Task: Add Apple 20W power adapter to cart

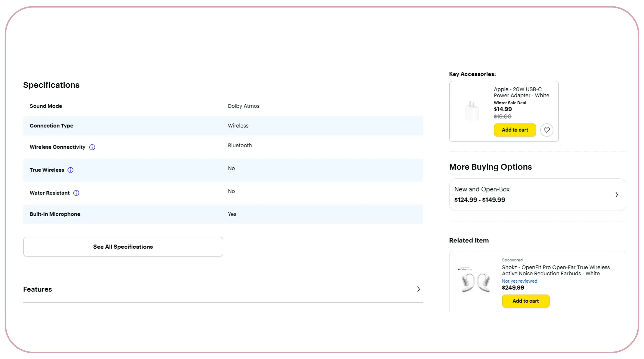Action: click(x=515, y=130)
